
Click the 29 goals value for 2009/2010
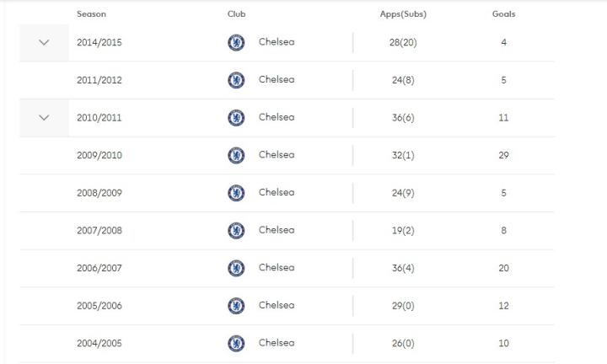click(503, 155)
